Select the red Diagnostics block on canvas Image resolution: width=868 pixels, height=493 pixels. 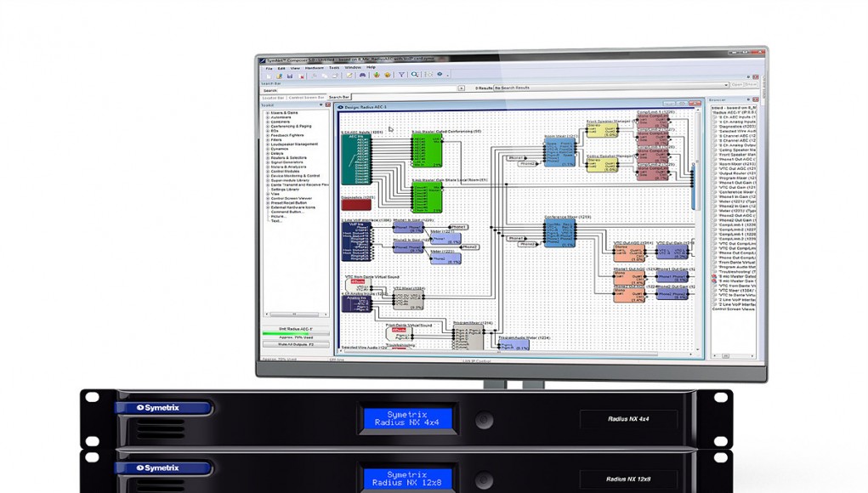point(356,205)
